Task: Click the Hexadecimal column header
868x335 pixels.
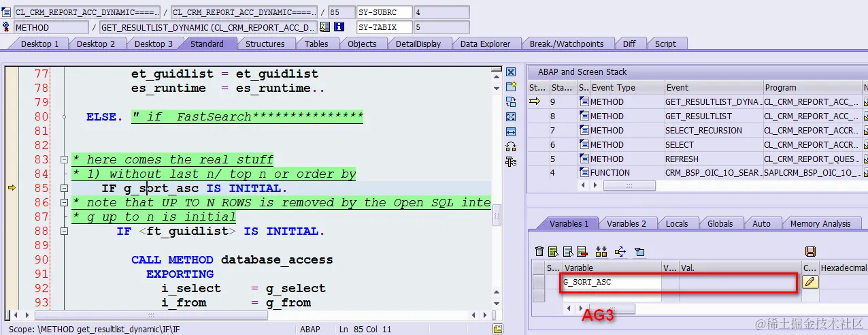Action: tap(844, 268)
